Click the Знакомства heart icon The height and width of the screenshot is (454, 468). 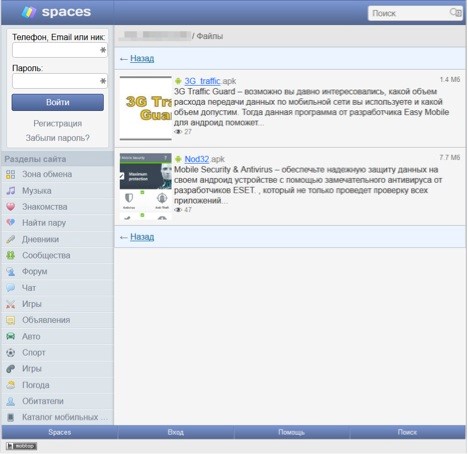[11, 207]
